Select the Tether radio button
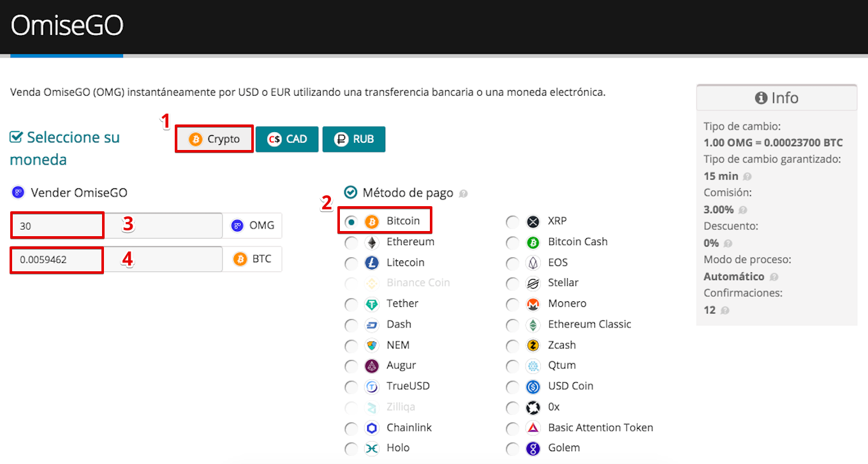 pyautogui.click(x=351, y=304)
